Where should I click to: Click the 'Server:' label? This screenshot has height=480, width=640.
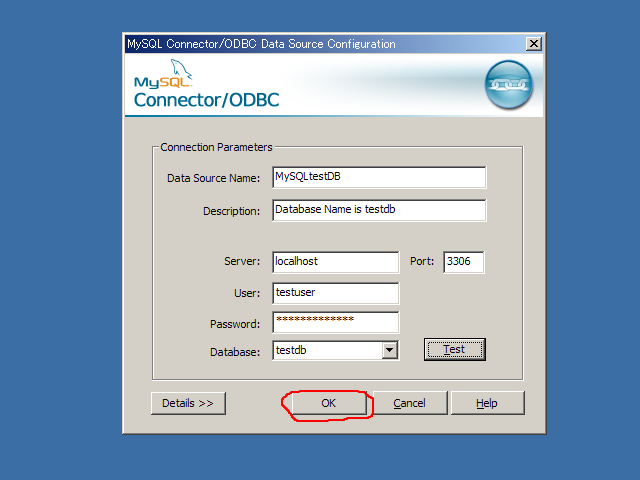click(x=242, y=261)
